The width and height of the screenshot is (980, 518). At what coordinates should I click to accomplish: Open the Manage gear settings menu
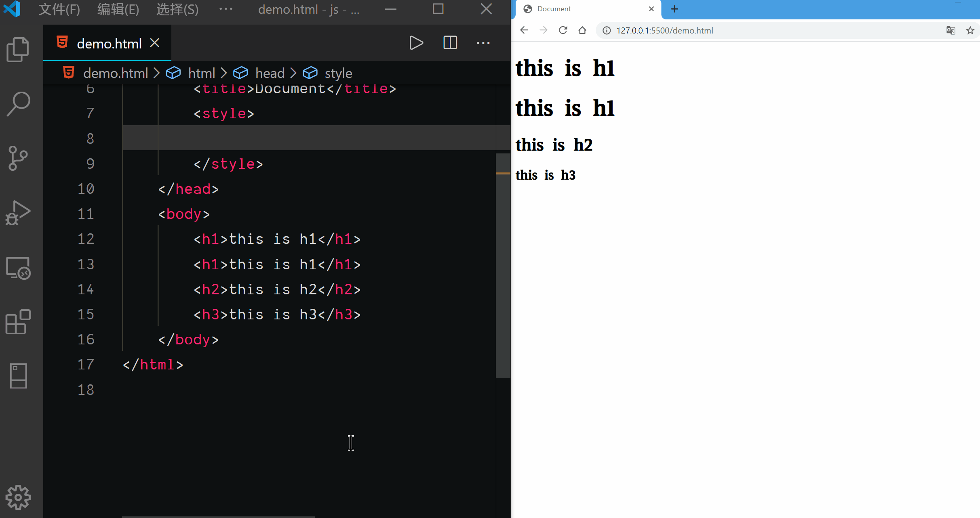click(18, 497)
